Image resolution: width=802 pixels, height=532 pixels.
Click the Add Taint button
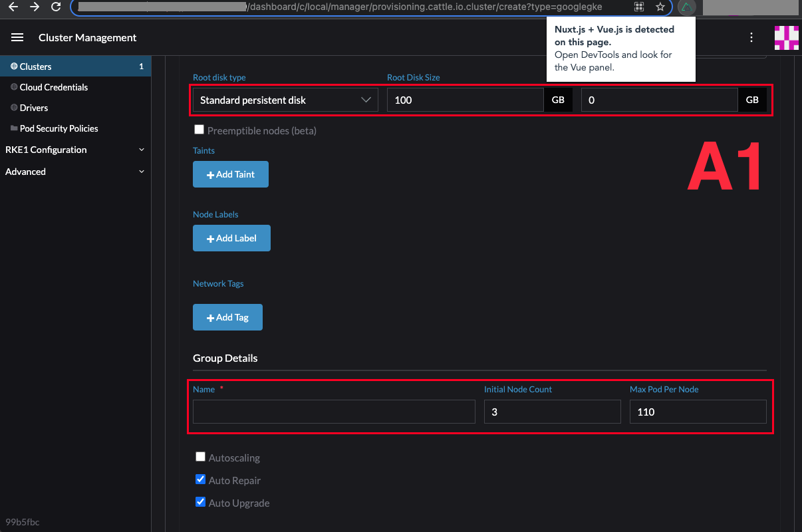[x=230, y=174]
